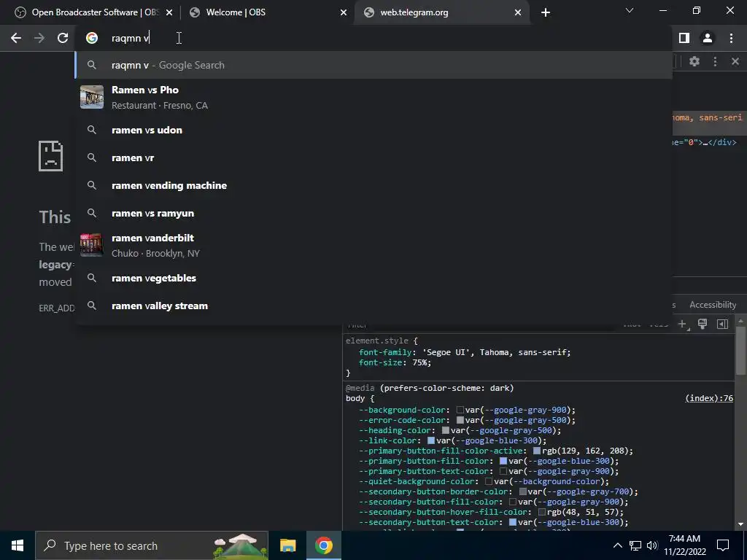747x560 pixels.
Task: Click into the address bar text
Action: coord(130,38)
